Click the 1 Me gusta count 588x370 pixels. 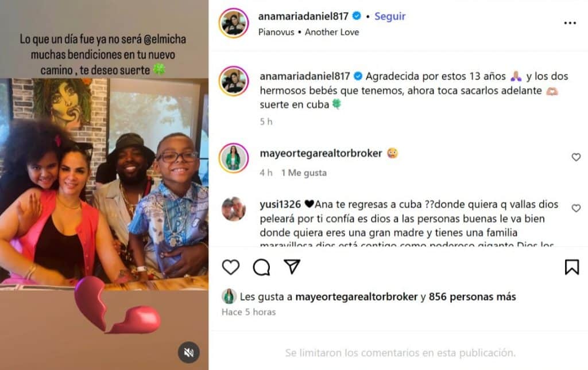[304, 173]
